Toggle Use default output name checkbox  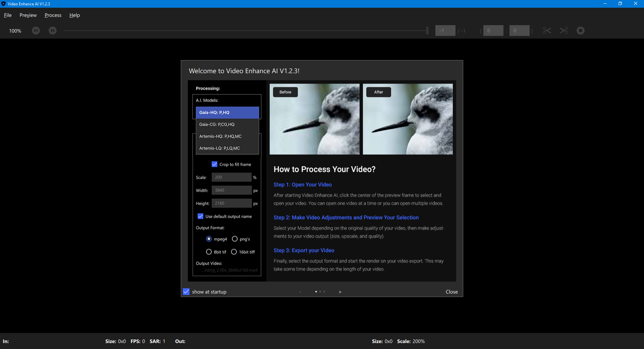[x=201, y=216]
